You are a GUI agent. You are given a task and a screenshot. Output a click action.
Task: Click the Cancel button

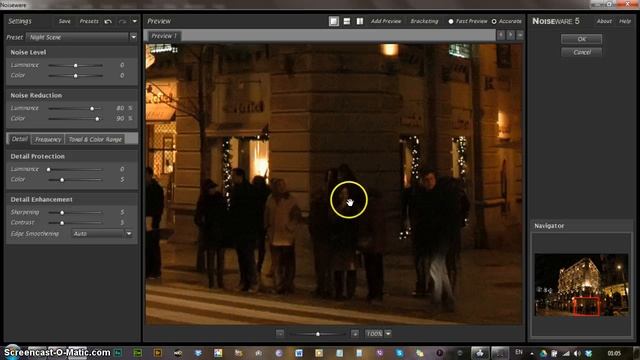click(581, 52)
